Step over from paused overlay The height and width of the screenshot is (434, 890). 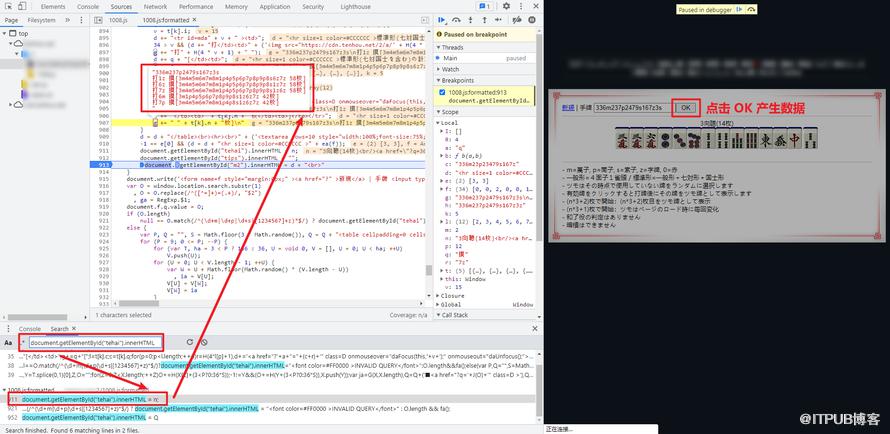click(751, 10)
